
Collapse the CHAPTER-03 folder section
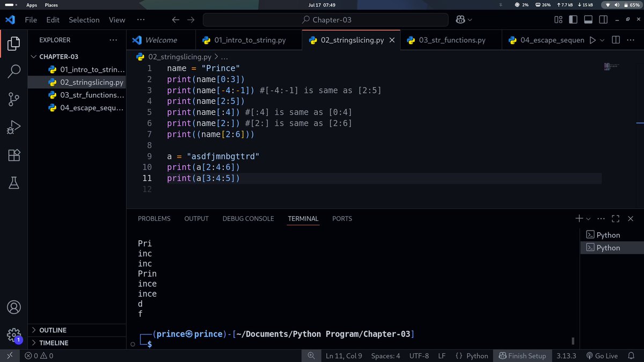point(77,56)
